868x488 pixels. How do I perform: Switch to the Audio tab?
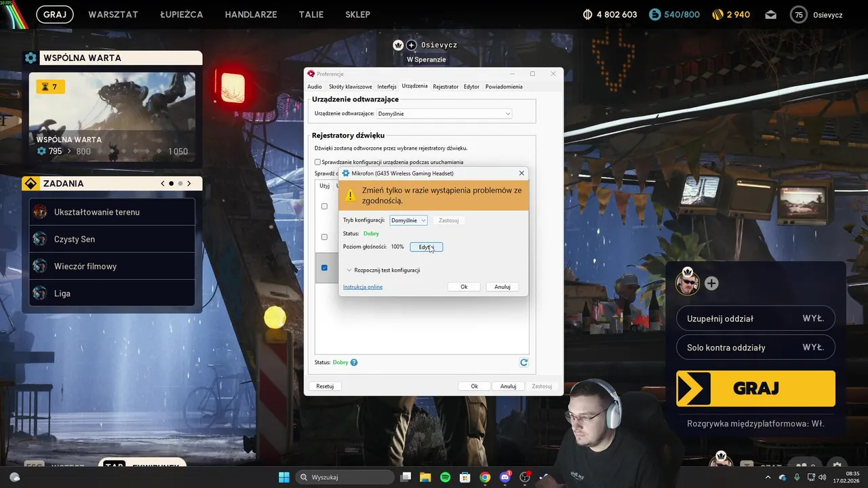tap(315, 87)
